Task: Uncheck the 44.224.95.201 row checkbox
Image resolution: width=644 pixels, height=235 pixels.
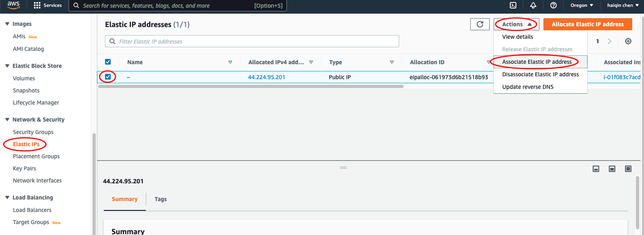Action: pyautogui.click(x=108, y=77)
